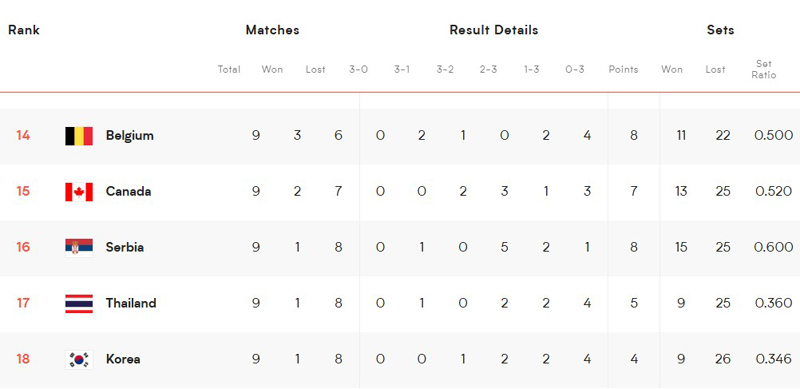Sort by the Points column header
This screenshot has width=800, height=389.
pos(623,69)
